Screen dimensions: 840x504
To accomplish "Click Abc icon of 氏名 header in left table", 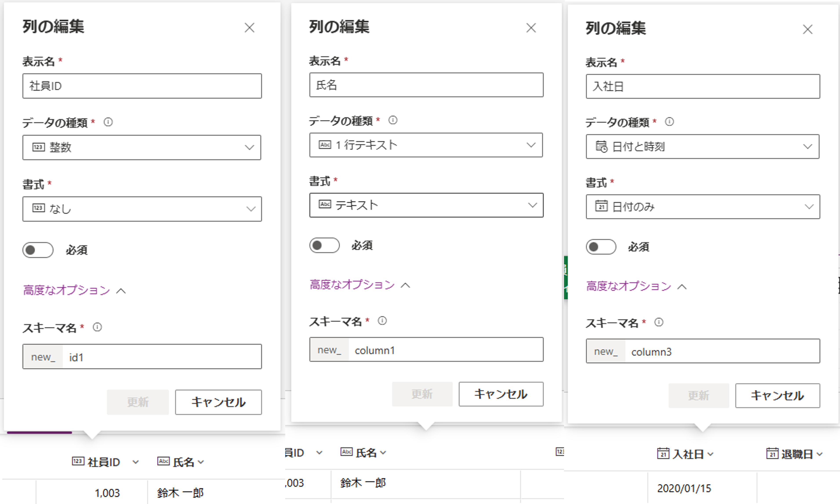I will point(163,461).
